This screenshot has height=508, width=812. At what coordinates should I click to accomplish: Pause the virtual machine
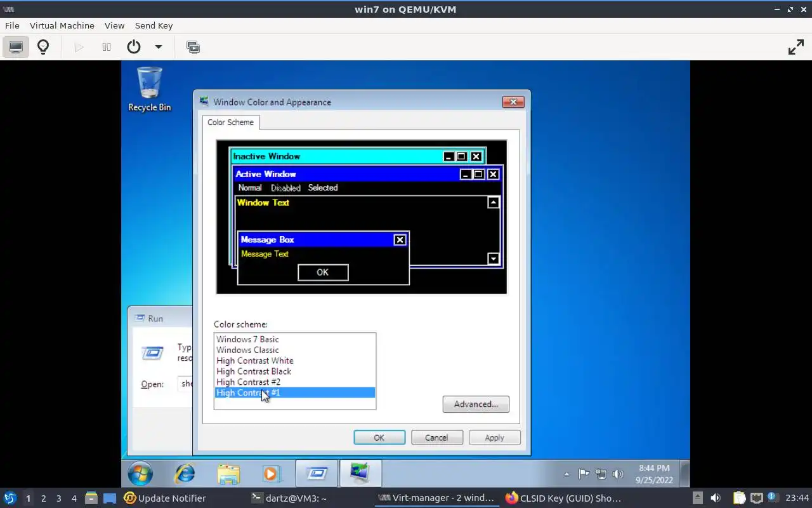click(107, 47)
